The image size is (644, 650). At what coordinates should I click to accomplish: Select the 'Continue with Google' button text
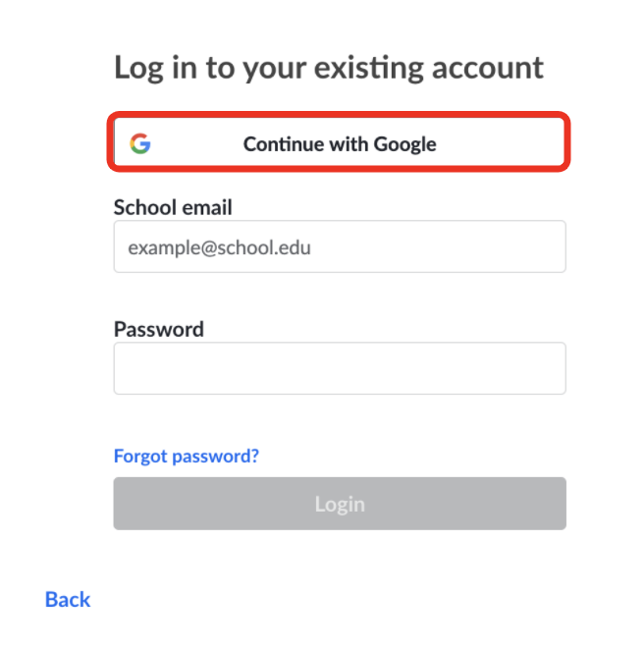(x=340, y=144)
